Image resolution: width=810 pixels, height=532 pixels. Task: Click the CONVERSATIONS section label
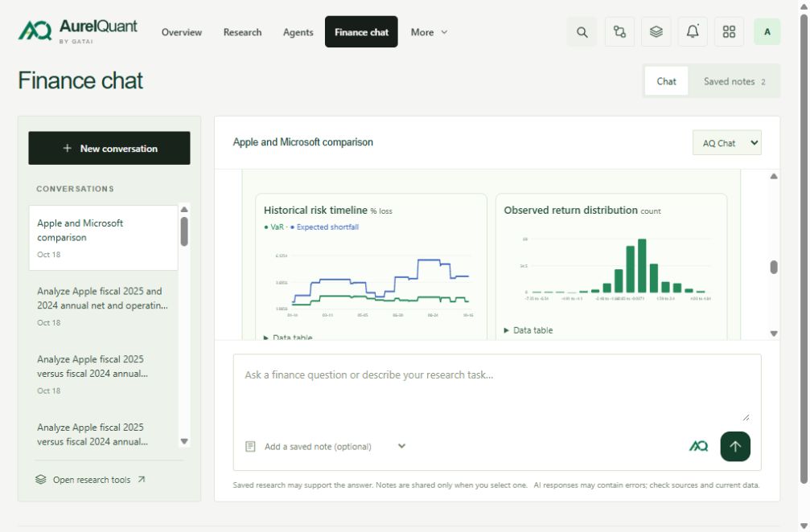[x=75, y=189]
